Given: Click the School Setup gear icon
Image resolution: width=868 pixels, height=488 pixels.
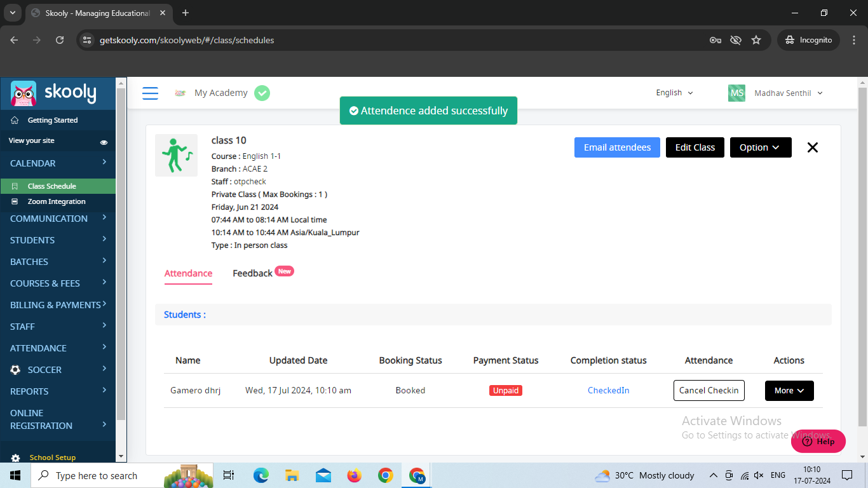Looking at the screenshot, I should [15, 457].
